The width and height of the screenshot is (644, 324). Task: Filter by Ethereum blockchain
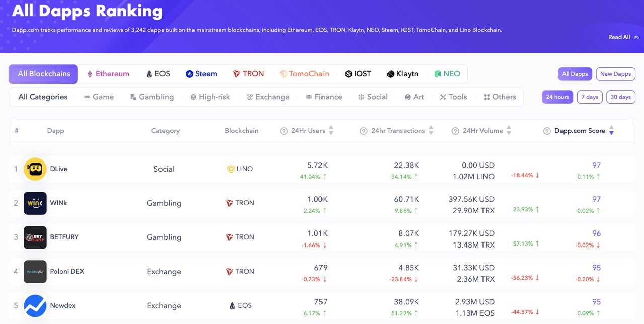tap(108, 74)
